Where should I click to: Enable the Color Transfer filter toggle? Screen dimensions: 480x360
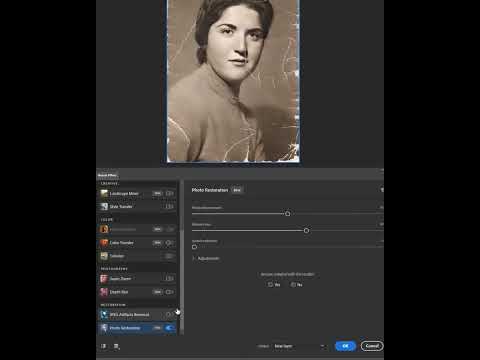pos(170,243)
